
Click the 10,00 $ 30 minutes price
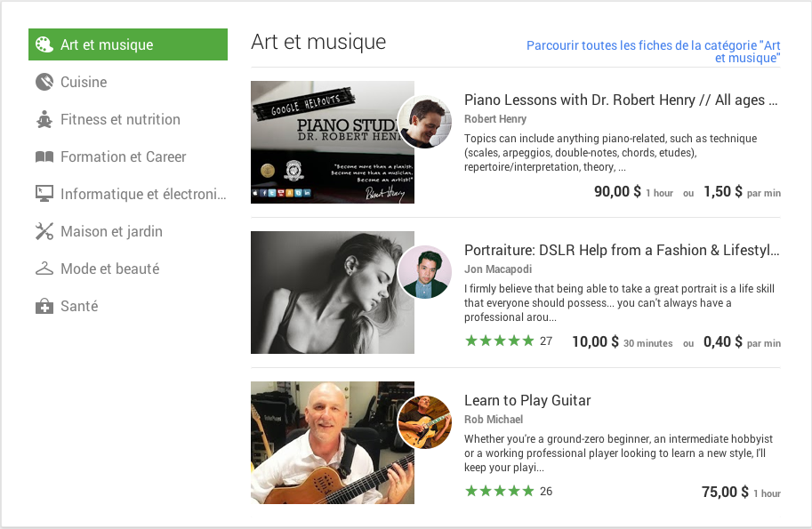[x=622, y=341]
